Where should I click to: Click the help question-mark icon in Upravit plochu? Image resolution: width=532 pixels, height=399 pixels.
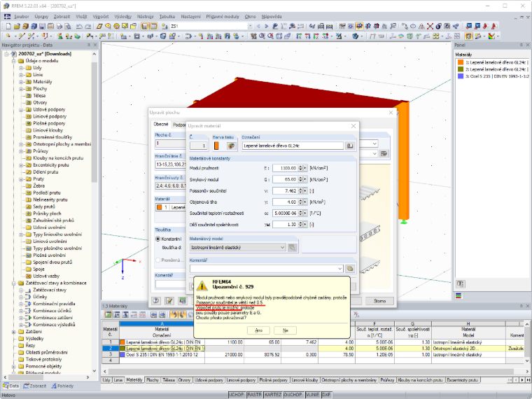point(156,300)
